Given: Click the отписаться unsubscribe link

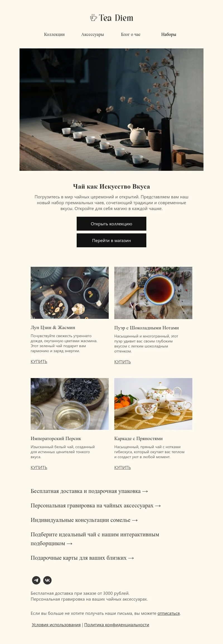Looking at the screenshot, I should pos(169,613).
